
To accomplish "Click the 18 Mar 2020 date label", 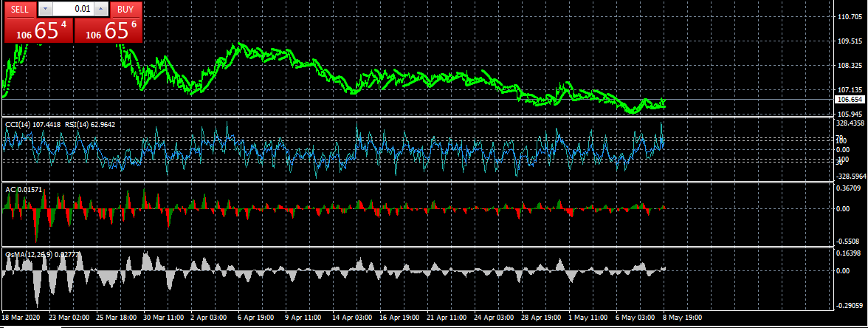I will click(21, 318).
